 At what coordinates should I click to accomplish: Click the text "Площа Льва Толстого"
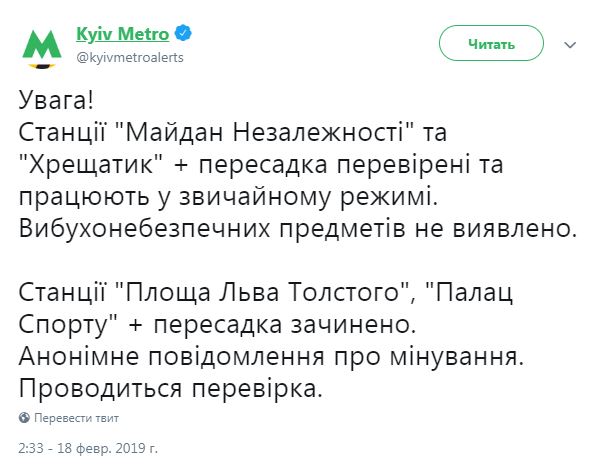[x=261, y=293]
